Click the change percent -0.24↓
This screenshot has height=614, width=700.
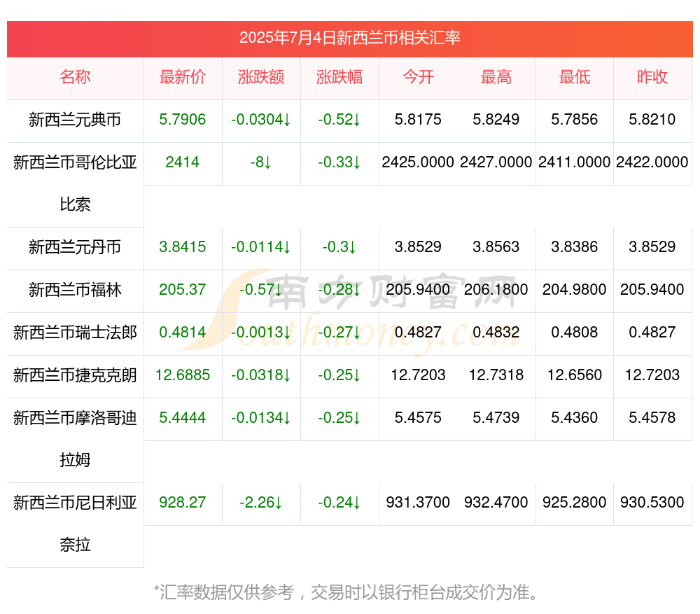[x=339, y=503]
